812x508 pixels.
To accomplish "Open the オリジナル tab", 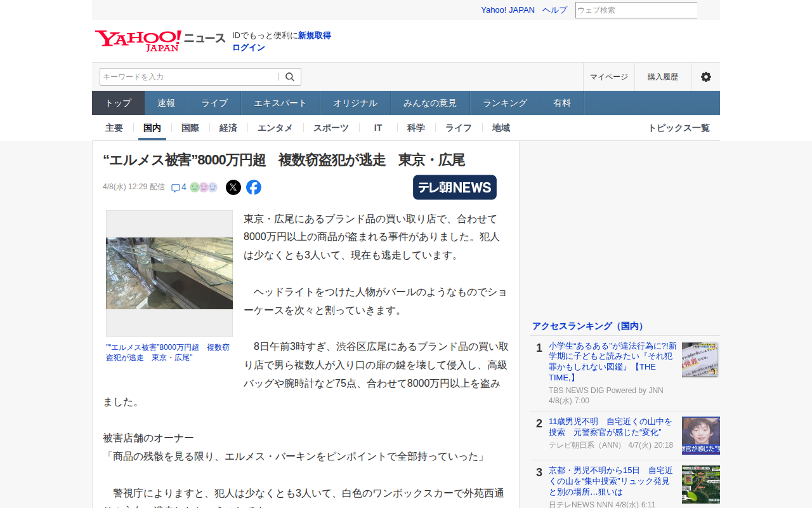I will point(355,103).
